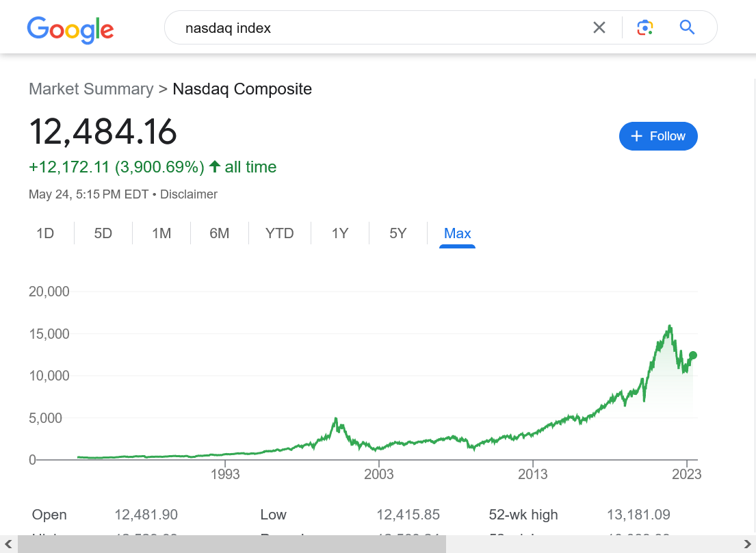The width and height of the screenshot is (756, 553).
Task: Show year-to-date YTD chart
Action: click(280, 233)
